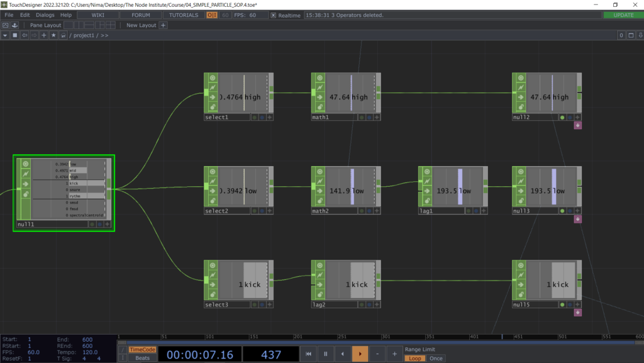Click the lock icon on lag1
The width and height of the screenshot is (644, 363).
click(x=427, y=201)
